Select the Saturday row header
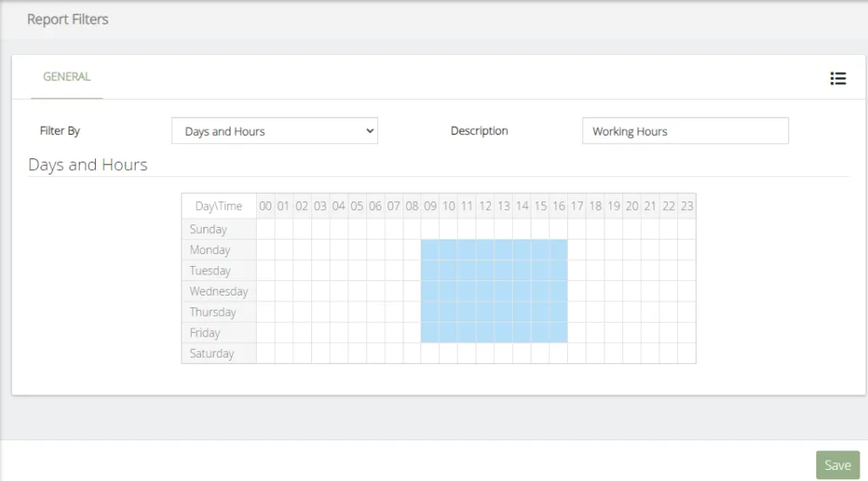 [220, 353]
